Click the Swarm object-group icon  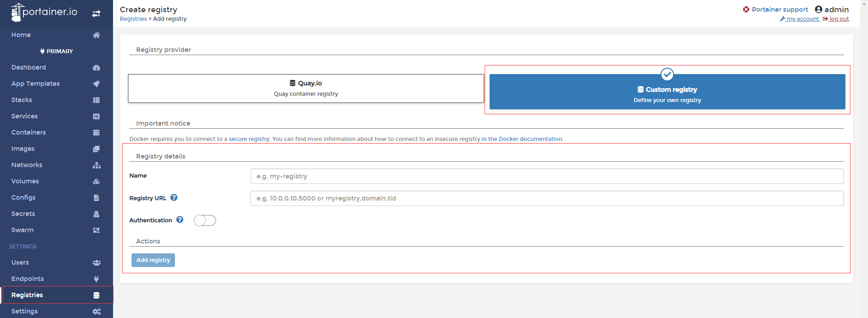[96, 230]
